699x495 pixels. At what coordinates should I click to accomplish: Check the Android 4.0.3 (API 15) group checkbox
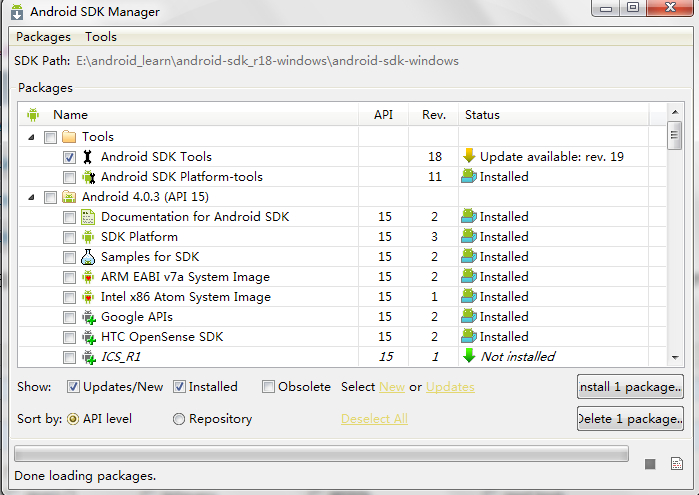(x=50, y=197)
